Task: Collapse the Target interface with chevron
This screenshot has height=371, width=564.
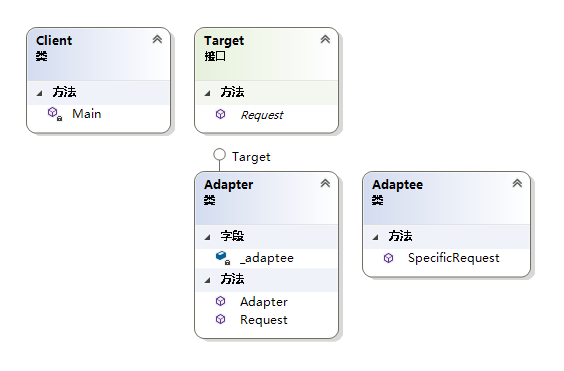Action: 325,39
